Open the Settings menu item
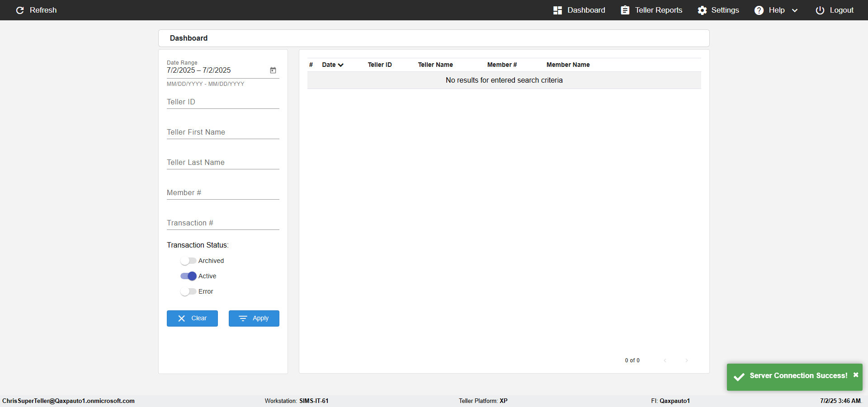Screen dimensions: 868x407 [718, 10]
